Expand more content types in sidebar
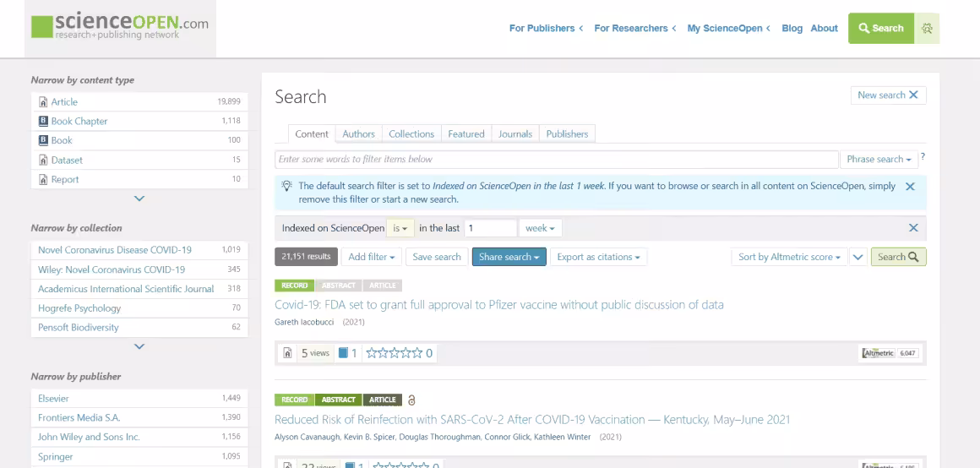The width and height of the screenshot is (980, 468). [139, 199]
